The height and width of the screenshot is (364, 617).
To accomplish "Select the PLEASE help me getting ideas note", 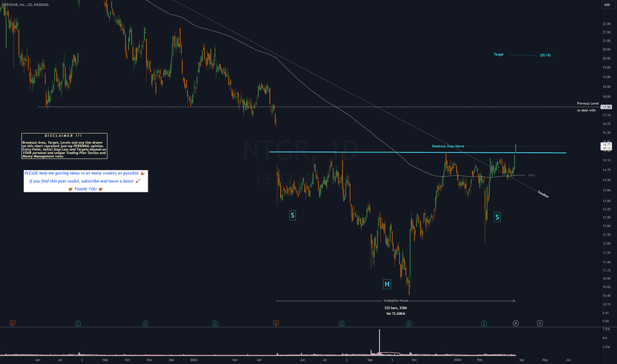I will coord(86,181).
